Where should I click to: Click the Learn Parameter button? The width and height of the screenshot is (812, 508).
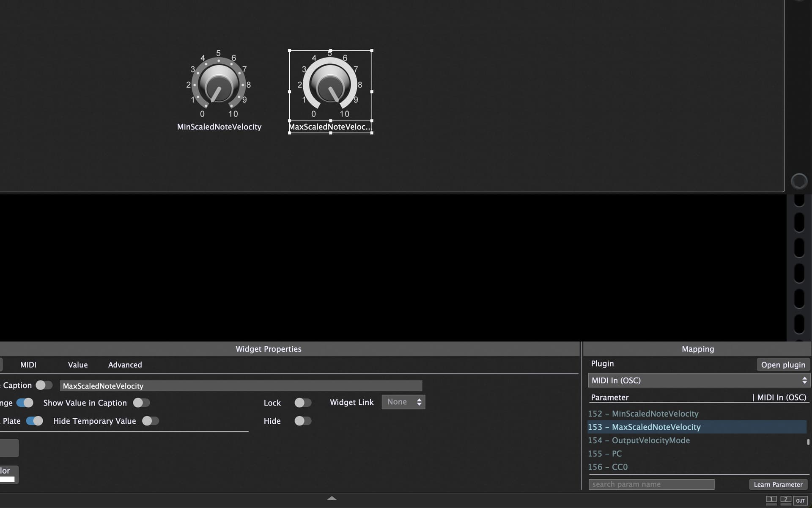point(778,484)
